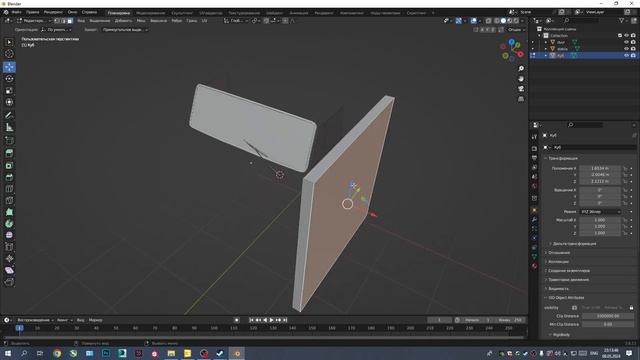
Task: Choose the Knife tool
Action: click(x=9, y=200)
